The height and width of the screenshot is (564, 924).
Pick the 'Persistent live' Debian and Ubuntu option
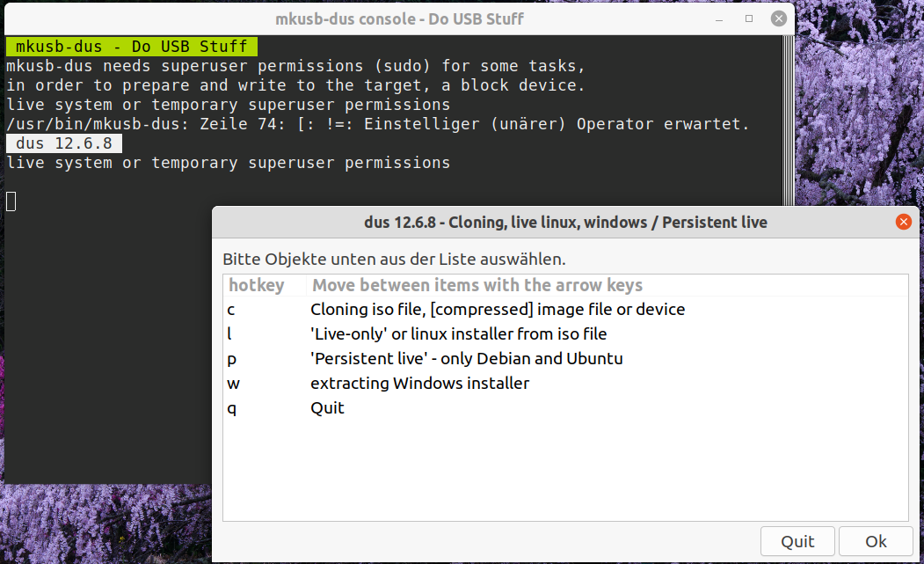coord(466,359)
